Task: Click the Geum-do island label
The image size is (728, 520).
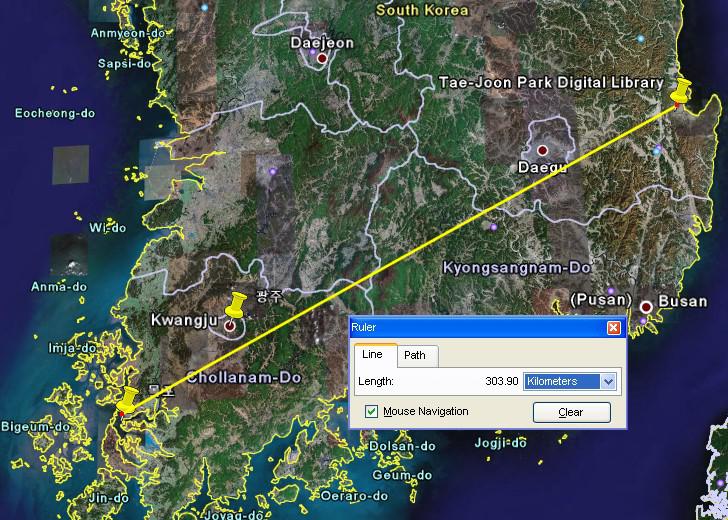Action: tap(402, 475)
